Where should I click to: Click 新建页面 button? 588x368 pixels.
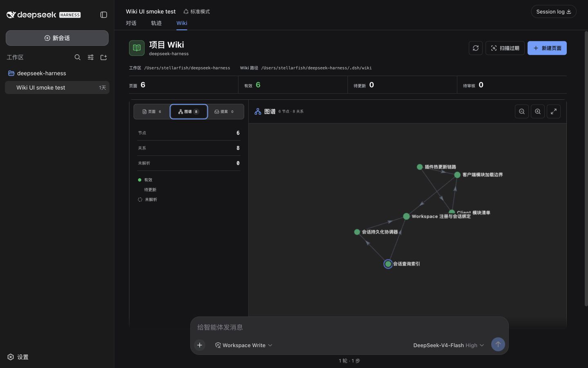547,48
